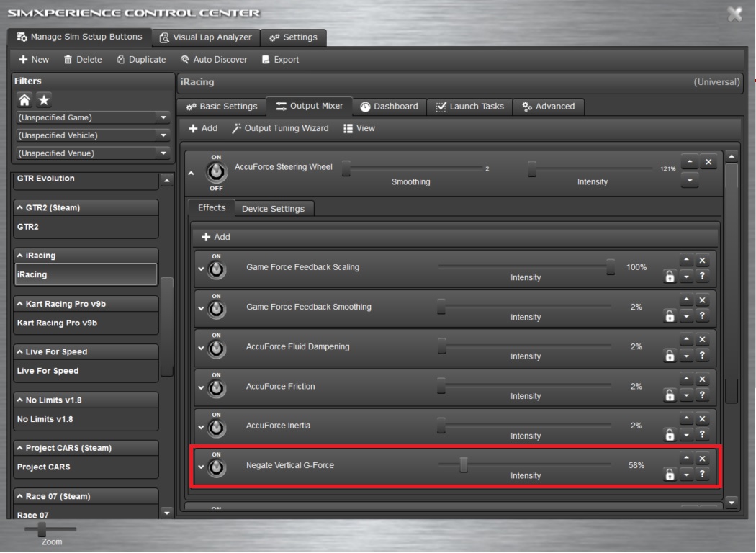Click lock icon on Game Force Feedback Smoothing

(670, 316)
